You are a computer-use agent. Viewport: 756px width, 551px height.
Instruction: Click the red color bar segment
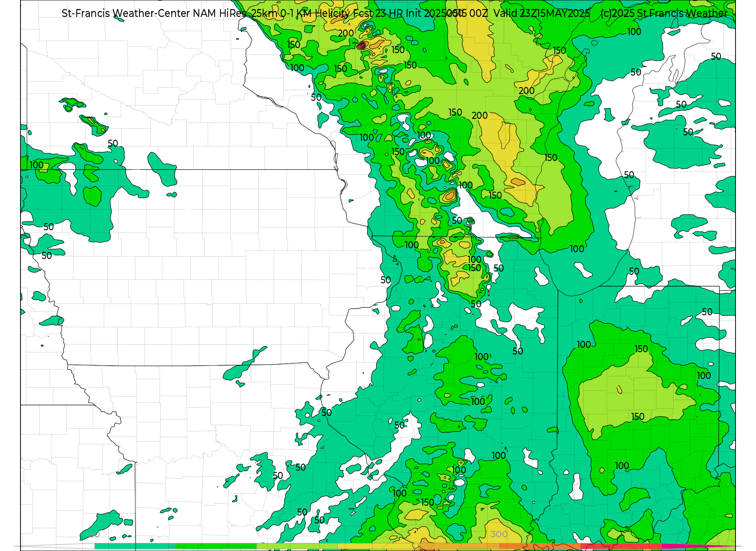pos(621,546)
